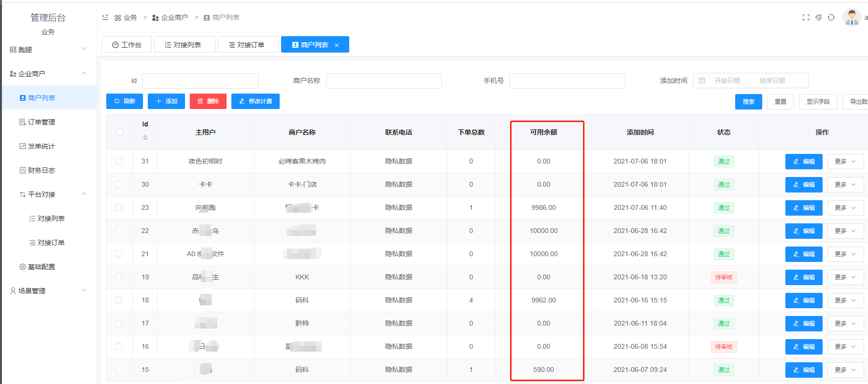Open 更多 dropdown for row Id 19
The height and width of the screenshot is (384, 868).
point(845,277)
